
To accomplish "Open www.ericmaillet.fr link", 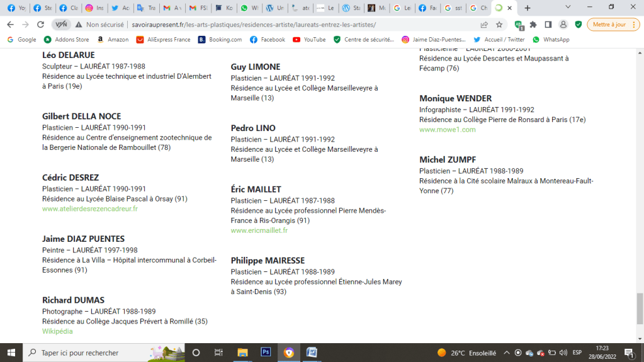I will [x=259, y=230].
